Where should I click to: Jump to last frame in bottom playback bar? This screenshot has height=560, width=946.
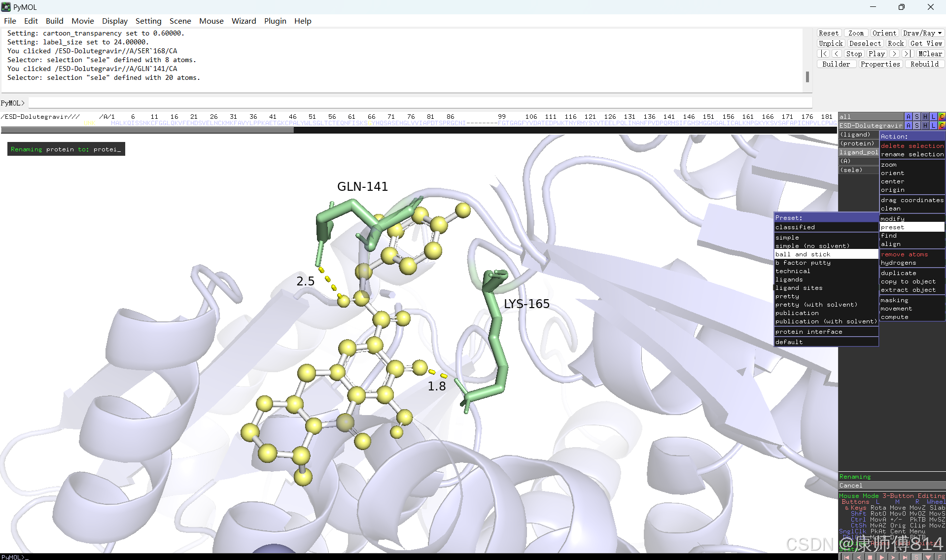click(905, 557)
